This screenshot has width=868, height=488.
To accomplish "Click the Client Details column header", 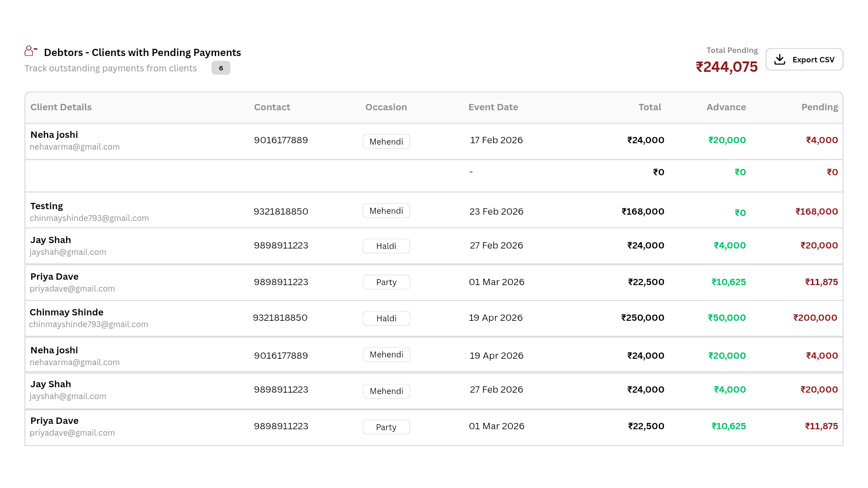I will pos(61,107).
